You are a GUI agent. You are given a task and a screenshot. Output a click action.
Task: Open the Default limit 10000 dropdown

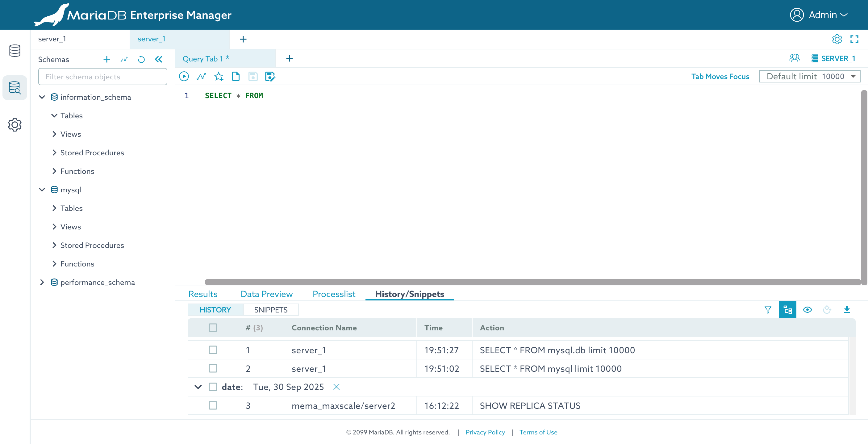pos(810,77)
